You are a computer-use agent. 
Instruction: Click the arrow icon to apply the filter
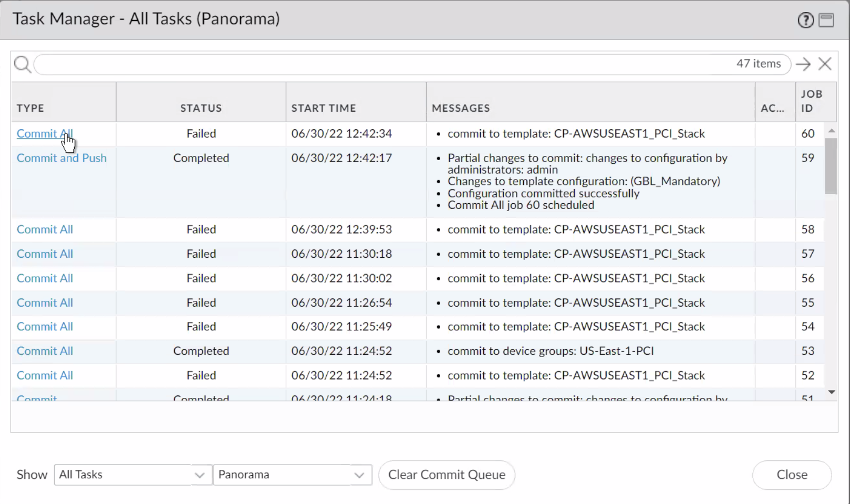(803, 64)
